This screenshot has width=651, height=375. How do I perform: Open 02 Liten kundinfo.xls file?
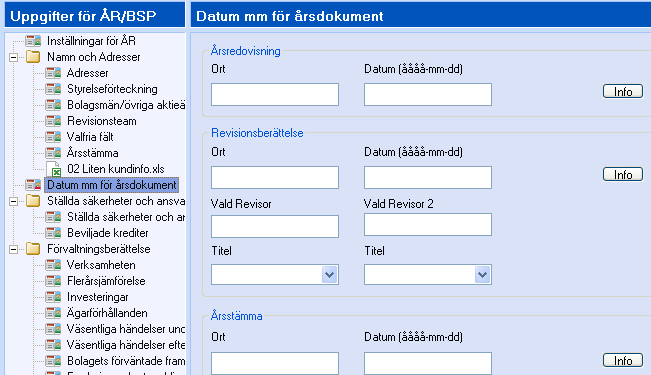116,169
